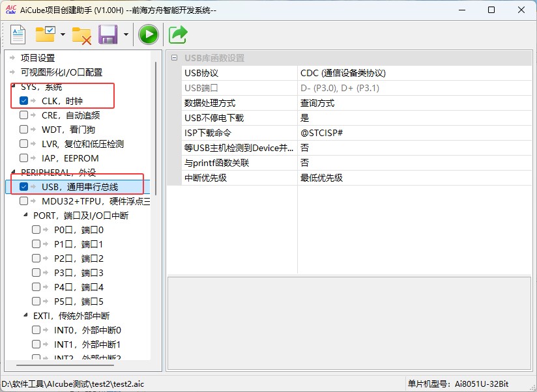
Task: Collapse the PORT 端口及I/O口中断 node
Action: point(25,215)
